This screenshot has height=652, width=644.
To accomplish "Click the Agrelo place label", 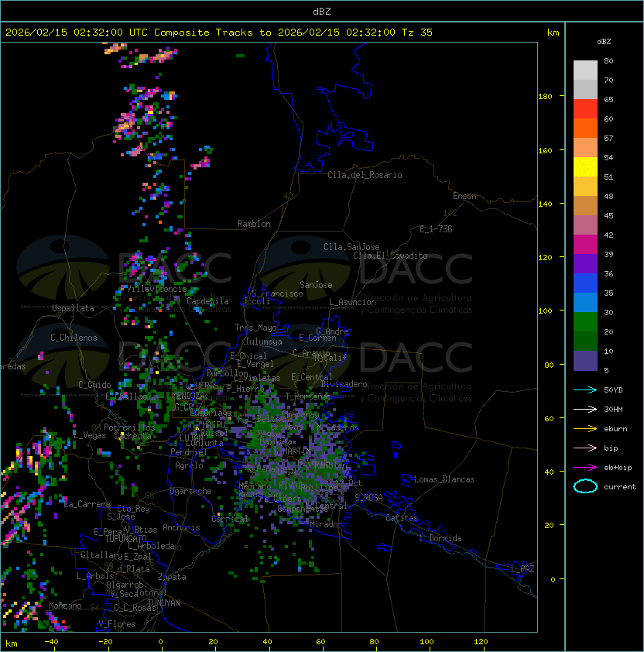I will [x=189, y=465].
